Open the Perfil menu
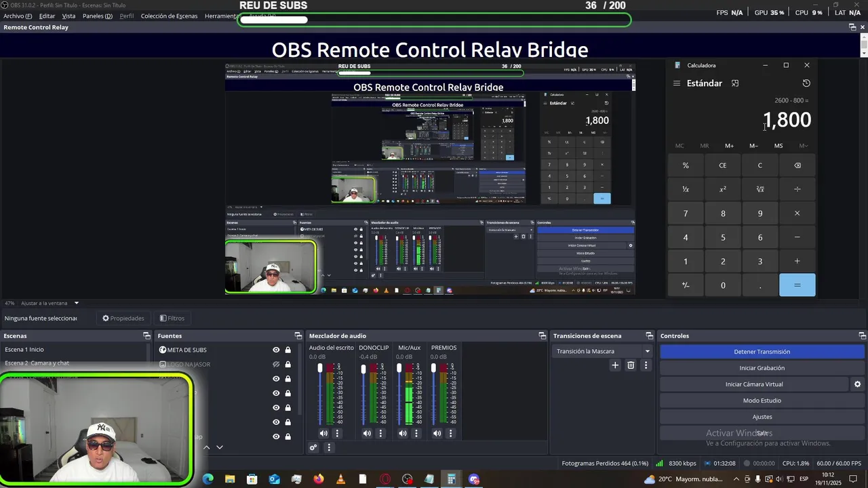 point(127,16)
